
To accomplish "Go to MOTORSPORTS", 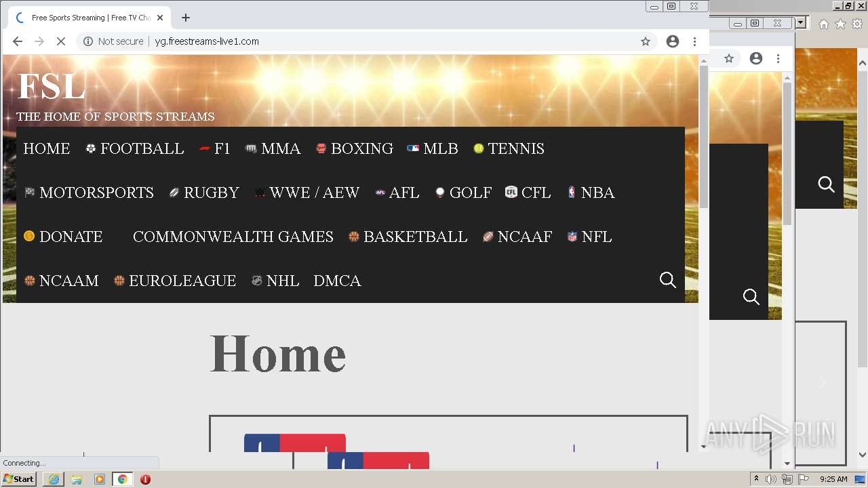I will 89,192.
